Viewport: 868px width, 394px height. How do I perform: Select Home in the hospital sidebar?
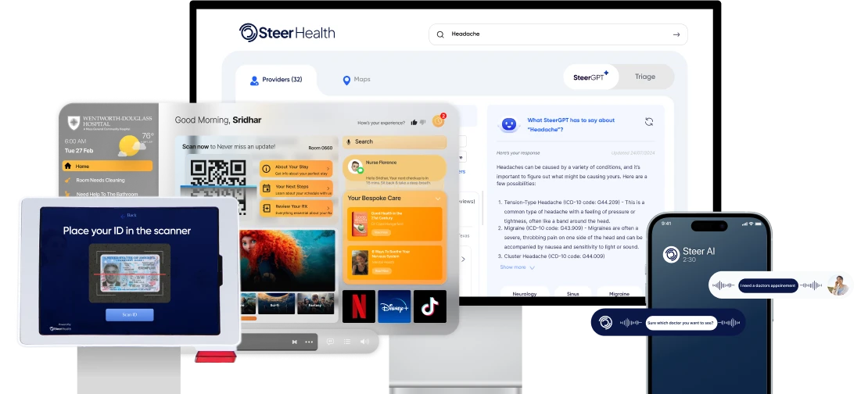coord(107,166)
